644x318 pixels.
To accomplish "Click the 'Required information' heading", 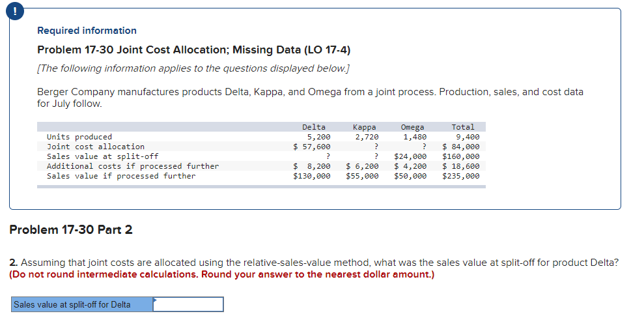I will tap(87, 31).
